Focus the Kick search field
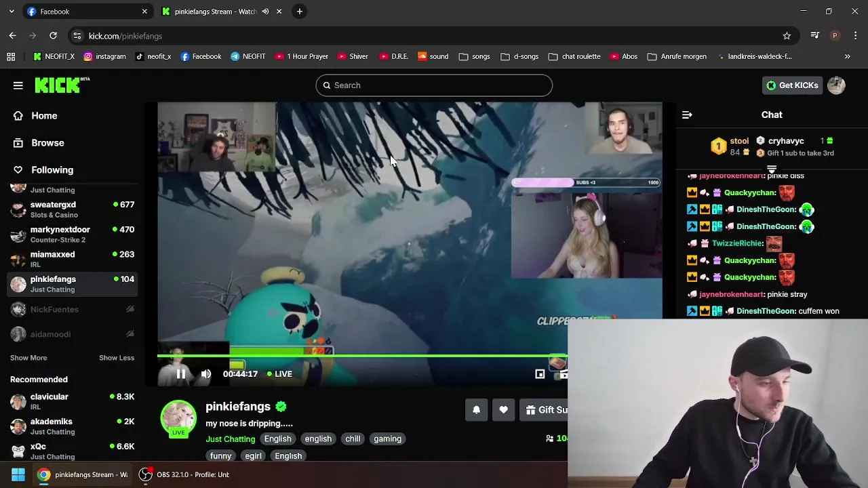 434,85
